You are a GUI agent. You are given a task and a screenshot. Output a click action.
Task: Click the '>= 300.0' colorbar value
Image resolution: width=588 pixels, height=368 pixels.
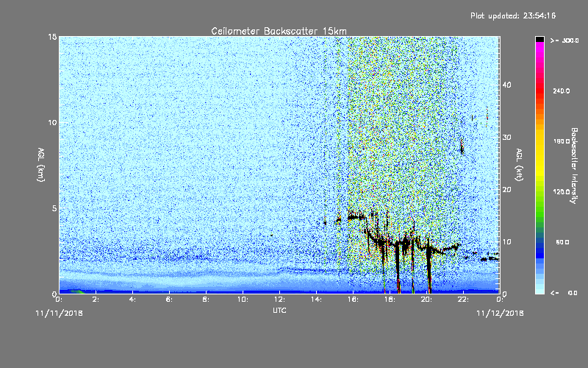564,40
